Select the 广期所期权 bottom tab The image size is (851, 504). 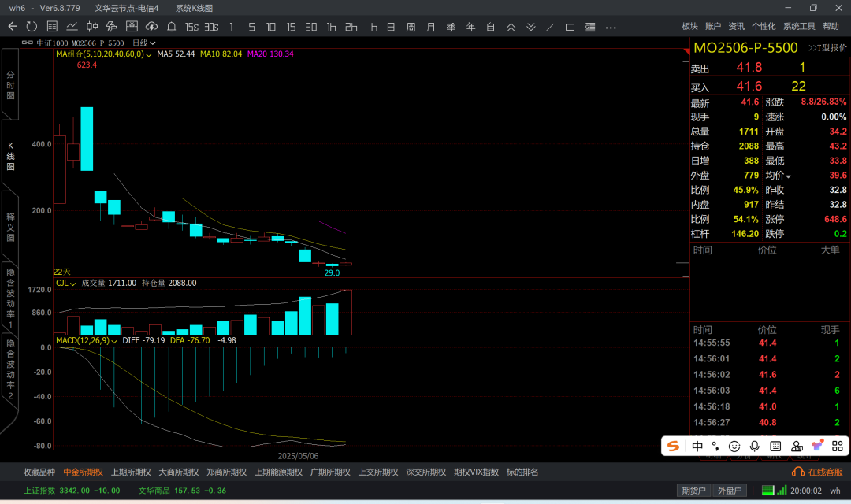pos(330,472)
